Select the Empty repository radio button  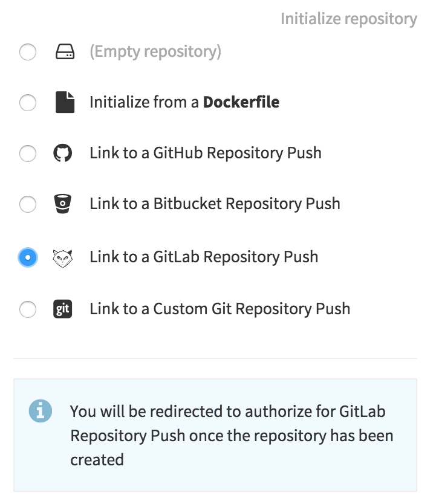point(28,53)
